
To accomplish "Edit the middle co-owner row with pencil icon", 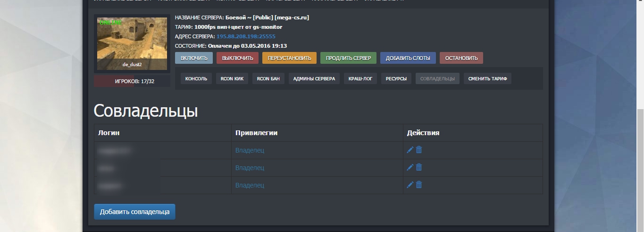I will tap(410, 167).
